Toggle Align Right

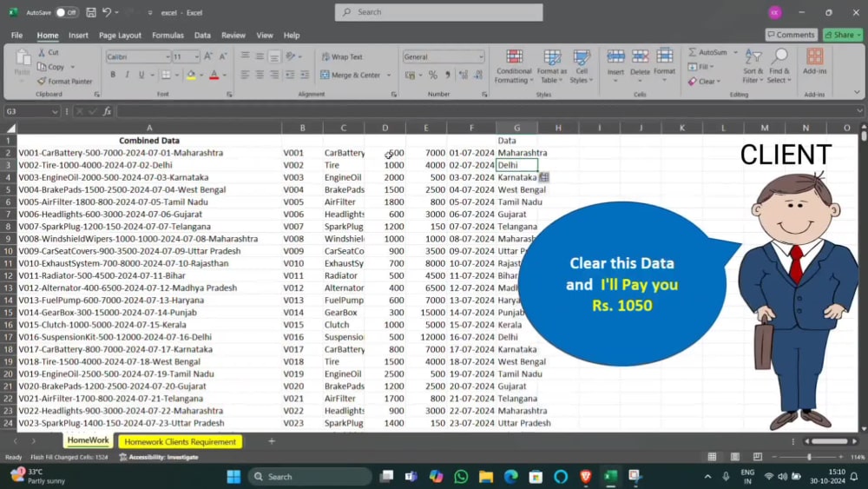[274, 75]
